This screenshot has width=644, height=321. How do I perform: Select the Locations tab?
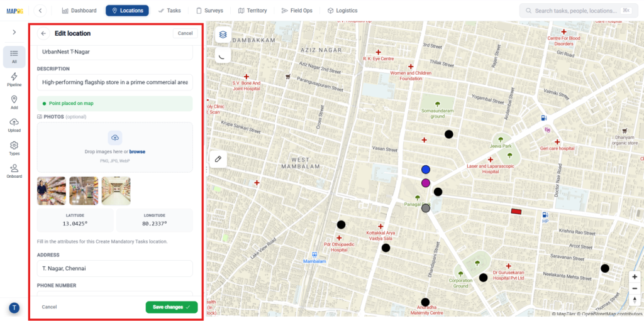[x=127, y=11]
